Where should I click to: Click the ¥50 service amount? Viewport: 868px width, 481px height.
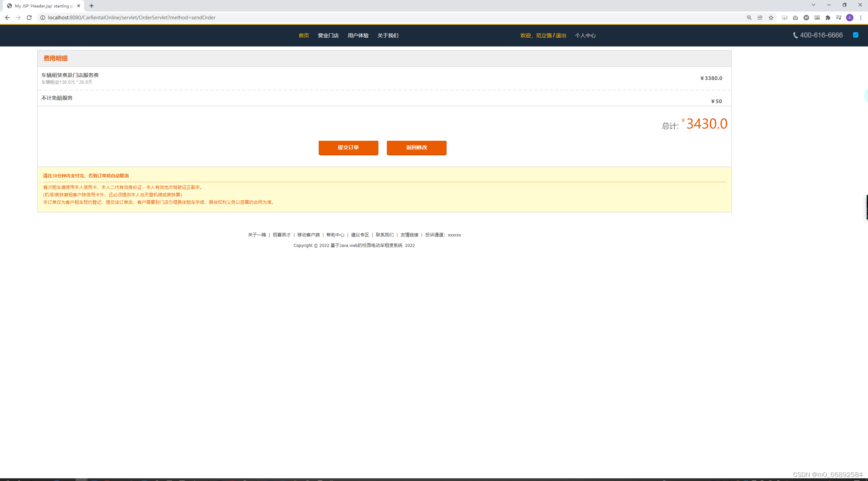tap(716, 101)
